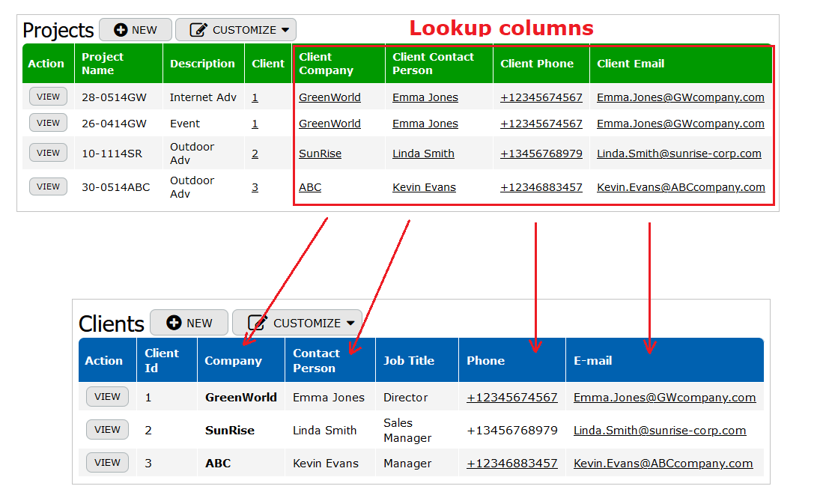Click phone +12346883457 in Projects table
Image resolution: width=826 pixels, height=504 pixels.
(541, 187)
